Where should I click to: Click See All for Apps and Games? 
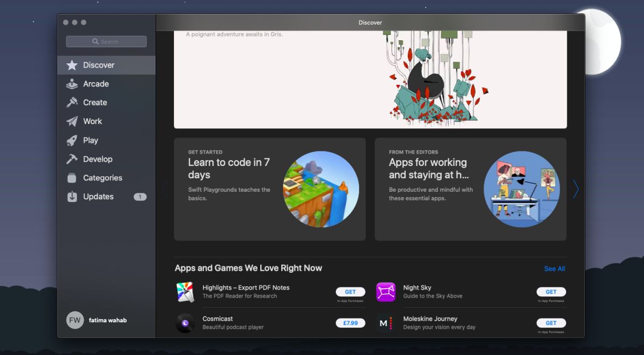pyautogui.click(x=554, y=269)
